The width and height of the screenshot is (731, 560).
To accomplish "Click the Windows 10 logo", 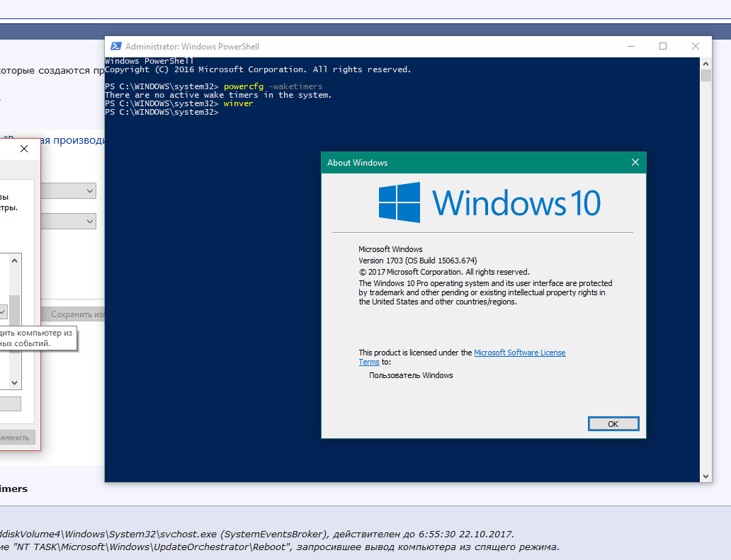I will 489,202.
